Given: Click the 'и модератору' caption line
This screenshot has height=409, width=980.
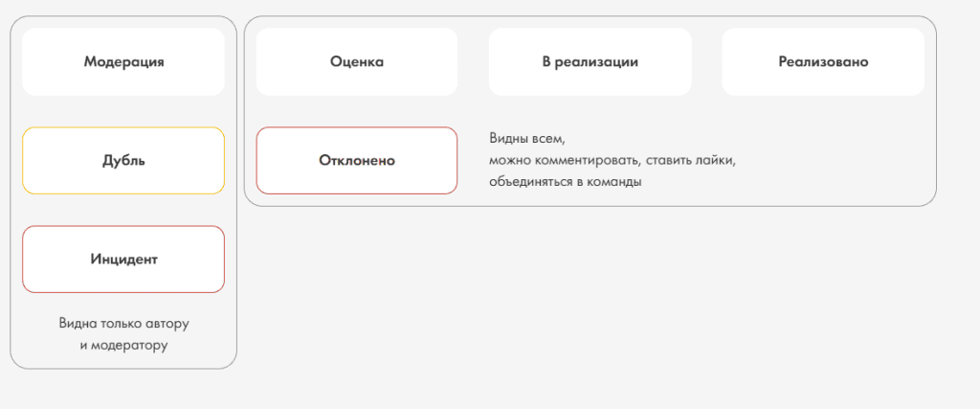Looking at the screenshot, I should (123, 345).
